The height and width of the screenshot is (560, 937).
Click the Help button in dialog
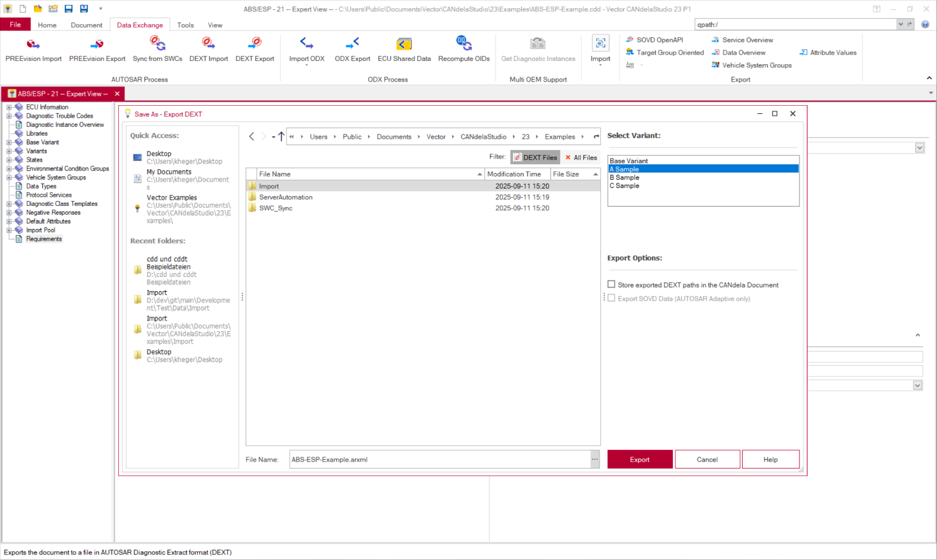[770, 459]
